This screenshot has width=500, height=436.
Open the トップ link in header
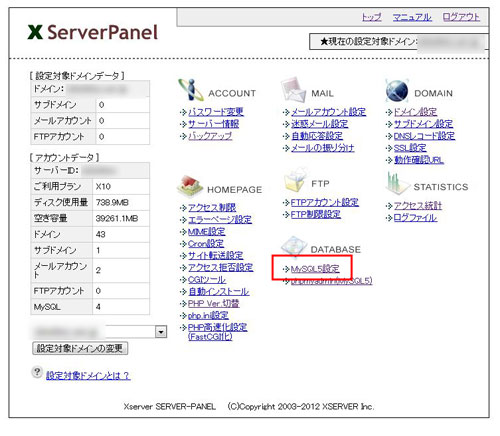[x=372, y=17]
